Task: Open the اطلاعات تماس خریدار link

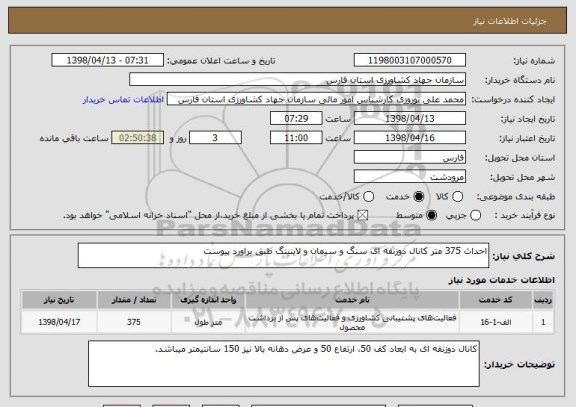Action: point(123,100)
